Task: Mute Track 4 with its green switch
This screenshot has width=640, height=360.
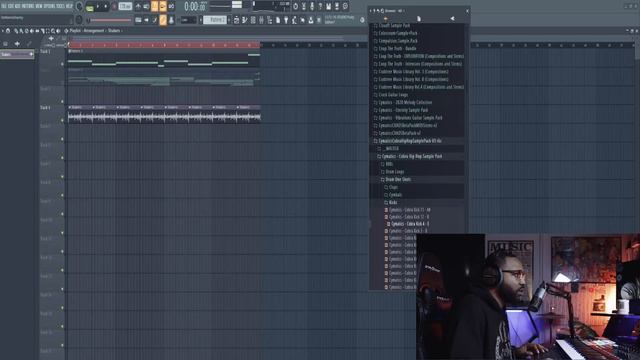Action: (x=62, y=120)
